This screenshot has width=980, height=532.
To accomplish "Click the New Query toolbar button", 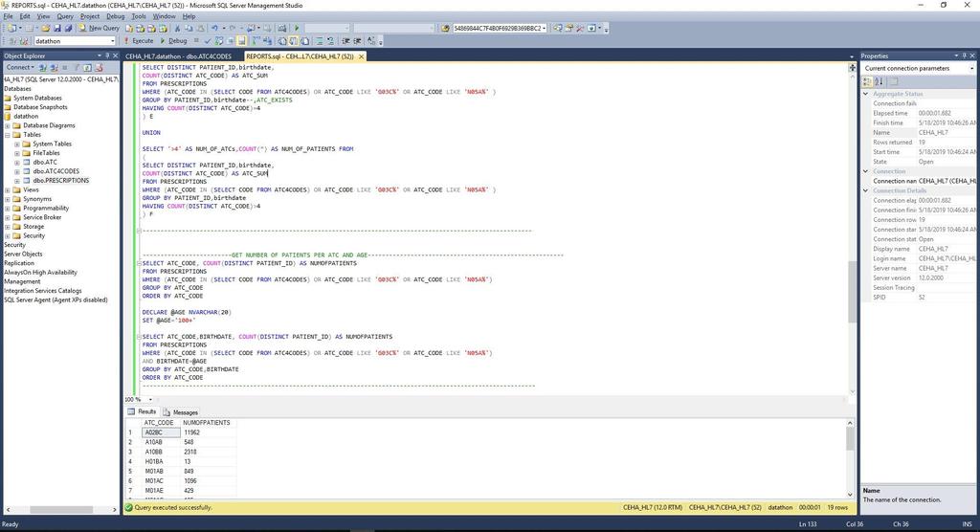I will pos(99,28).
